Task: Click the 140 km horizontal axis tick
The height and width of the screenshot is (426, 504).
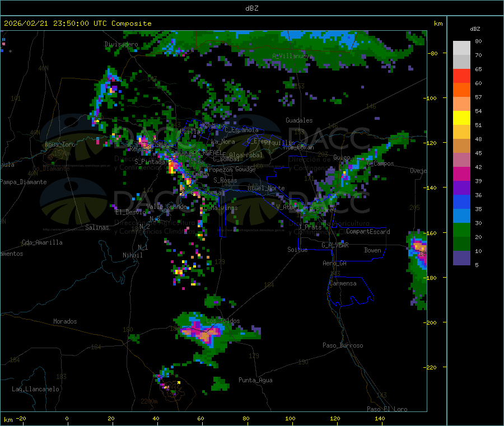Action: 380,418
